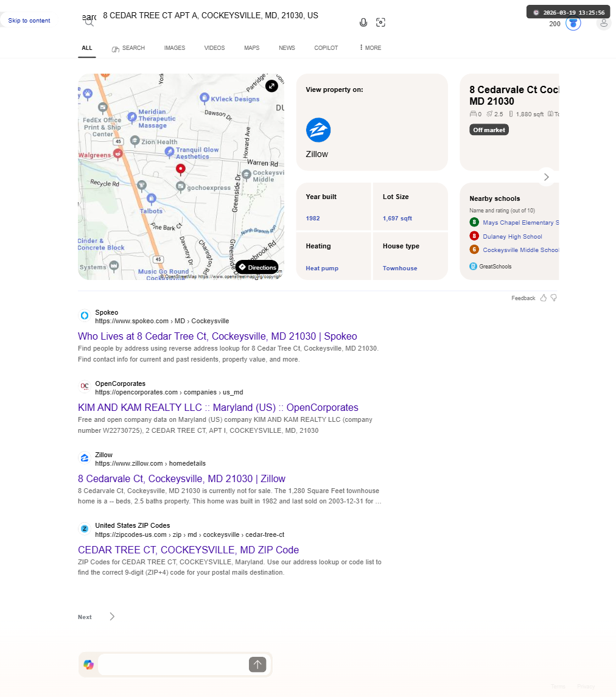
Task: Click the OpenCorporates favicon
Action: click(85, 387)
